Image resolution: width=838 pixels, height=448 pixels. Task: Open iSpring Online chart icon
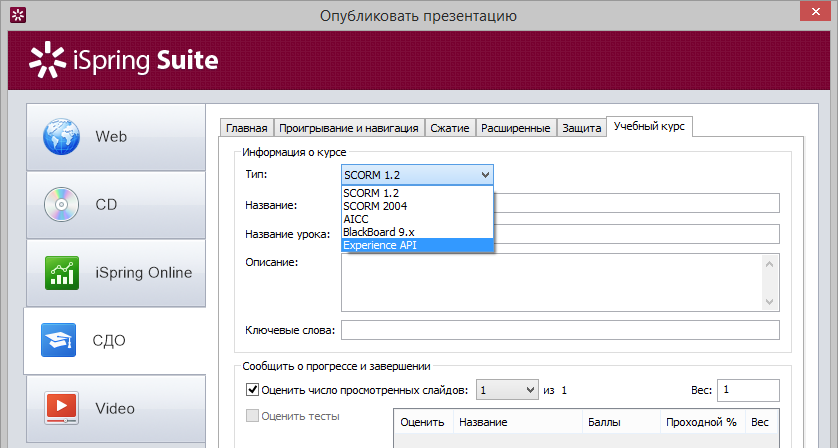(x=61, y=273)
